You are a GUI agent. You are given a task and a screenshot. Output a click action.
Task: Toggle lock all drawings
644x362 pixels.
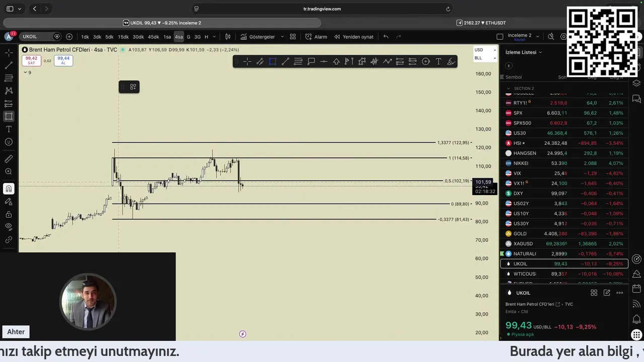point(9,214)
